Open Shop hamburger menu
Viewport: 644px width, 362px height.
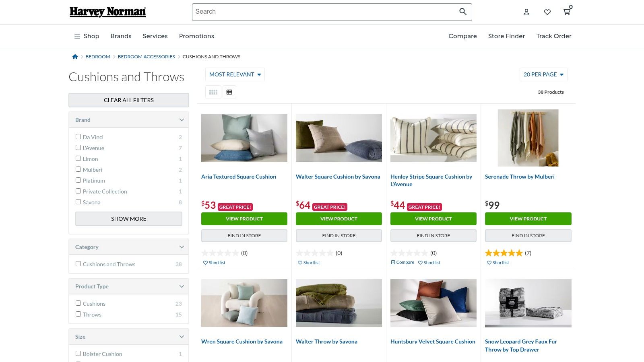pyautogui.click(x=87, y=36)
